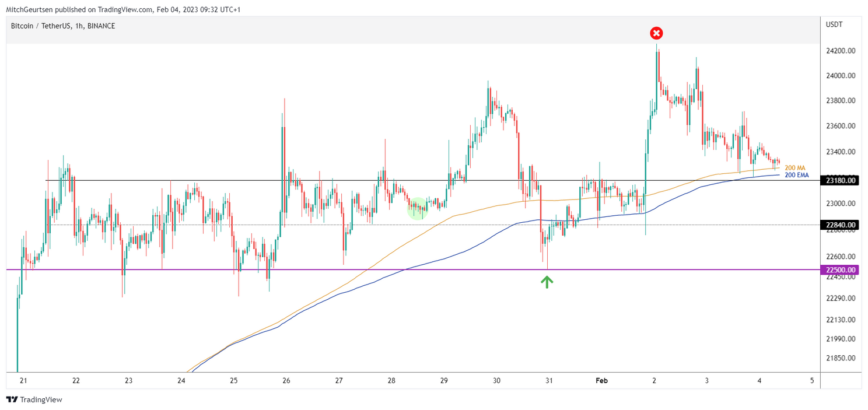Click the MitchGeurtsen author name
This screenshot has height=410, width=868.
(27, 9)
